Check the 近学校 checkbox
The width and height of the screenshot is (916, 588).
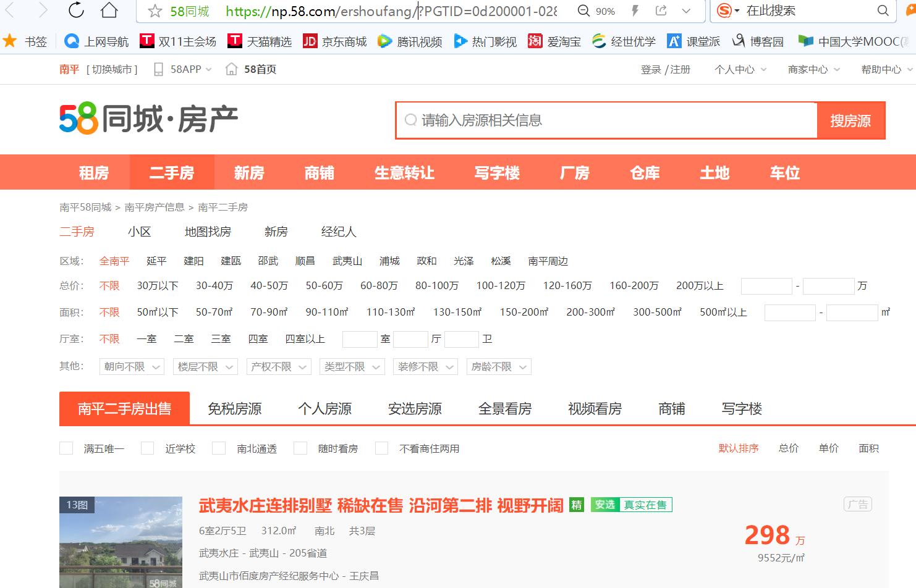[148, 448]
